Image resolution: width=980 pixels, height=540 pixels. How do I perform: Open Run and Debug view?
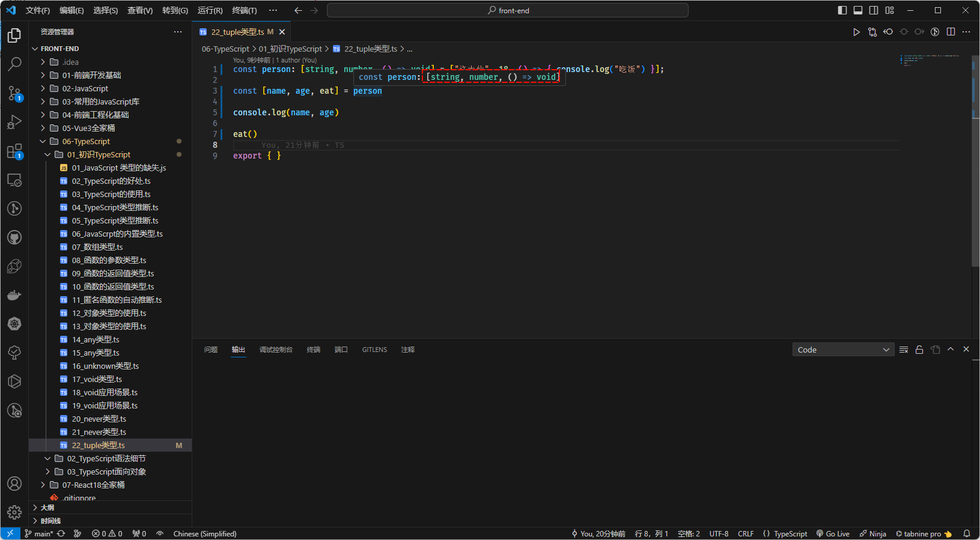(x=14, y=122)
